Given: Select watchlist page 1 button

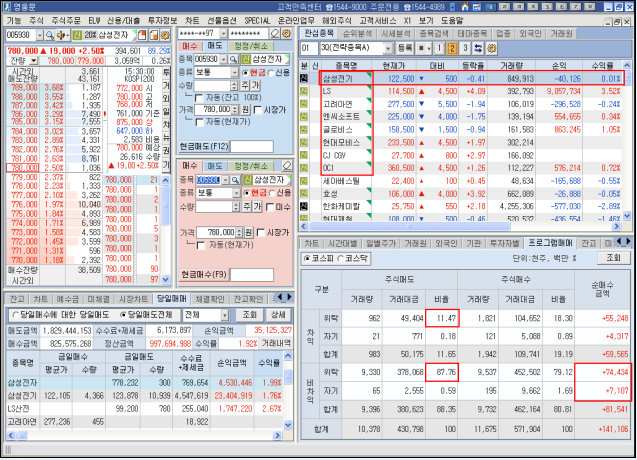Looking at the screenshot, I should coord(439,49).
